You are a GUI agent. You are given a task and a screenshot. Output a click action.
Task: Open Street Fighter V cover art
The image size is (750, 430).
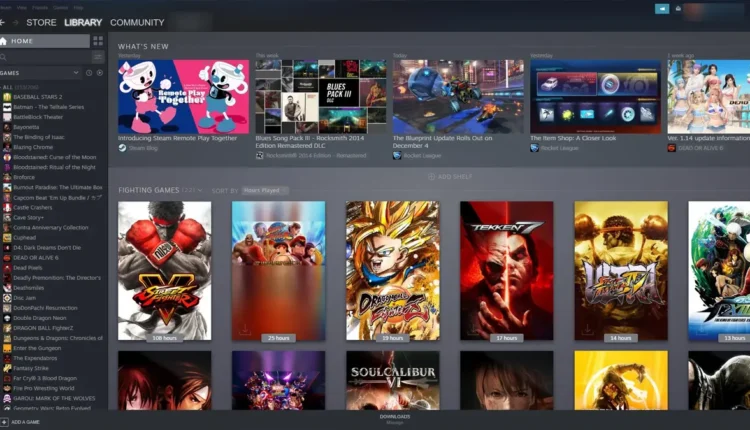point(165,271)
